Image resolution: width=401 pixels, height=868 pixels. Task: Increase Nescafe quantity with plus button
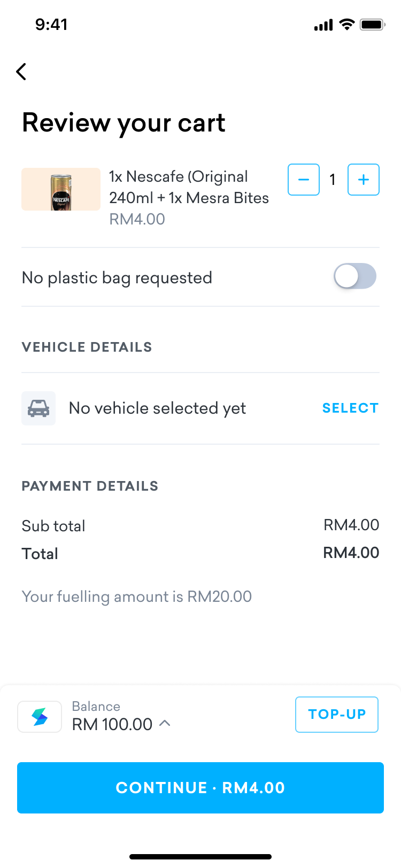[364, 180]
